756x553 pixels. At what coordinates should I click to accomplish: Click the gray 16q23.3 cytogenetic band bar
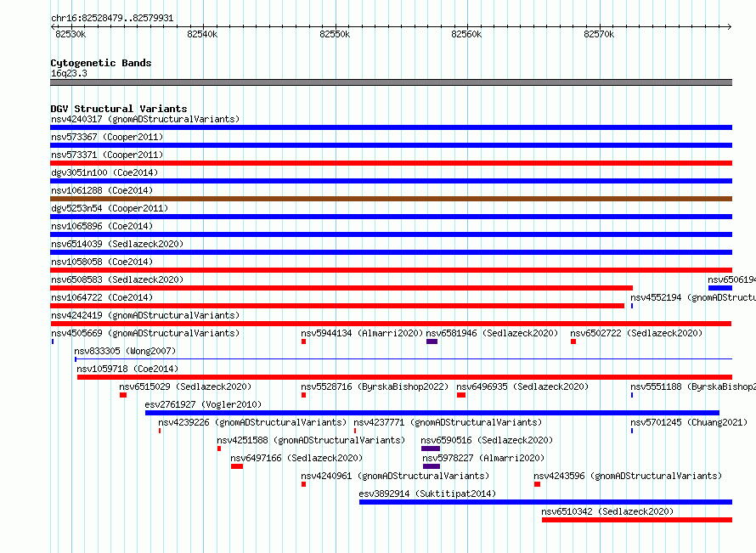tap(391, 82)
